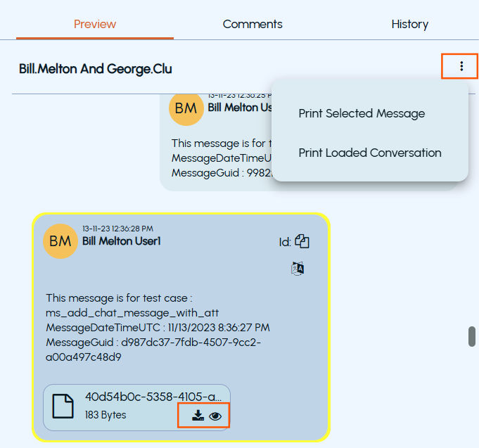
Task: Choose Print Selected Message
Action: (x=362, y=113)
